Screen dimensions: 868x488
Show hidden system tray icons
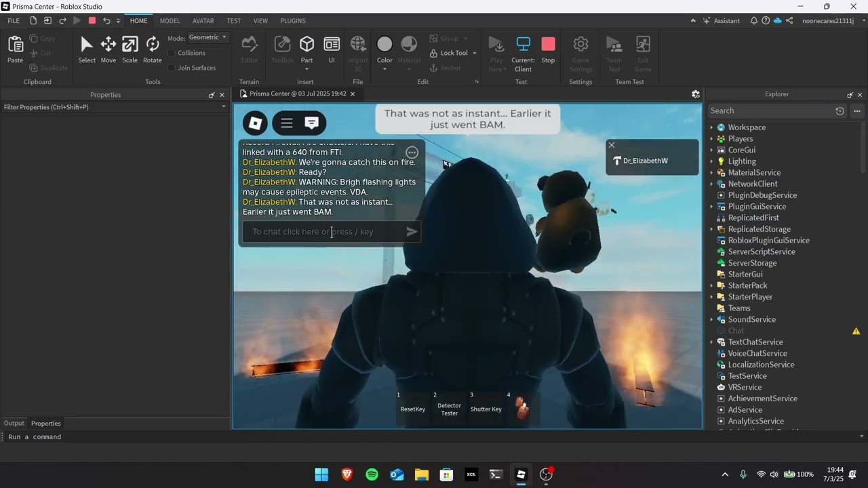pyautogui.click(x=725, y=474)
